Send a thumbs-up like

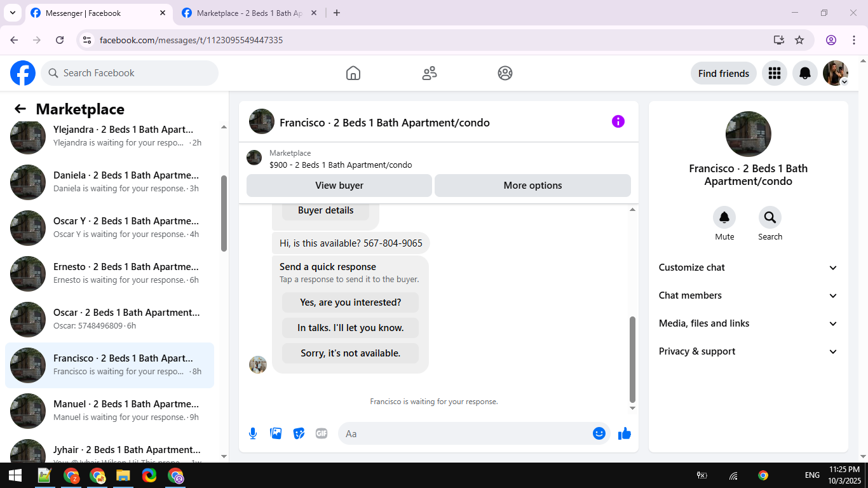(625, 433)
